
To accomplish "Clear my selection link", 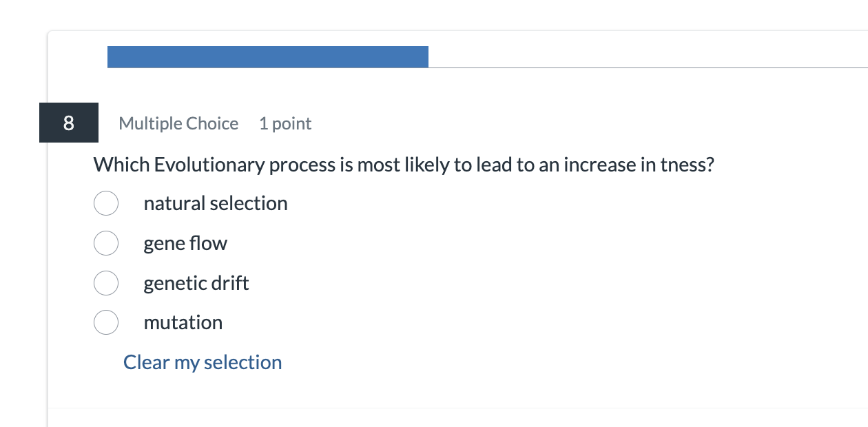I will pyautogui.click(x=203, y=362).
